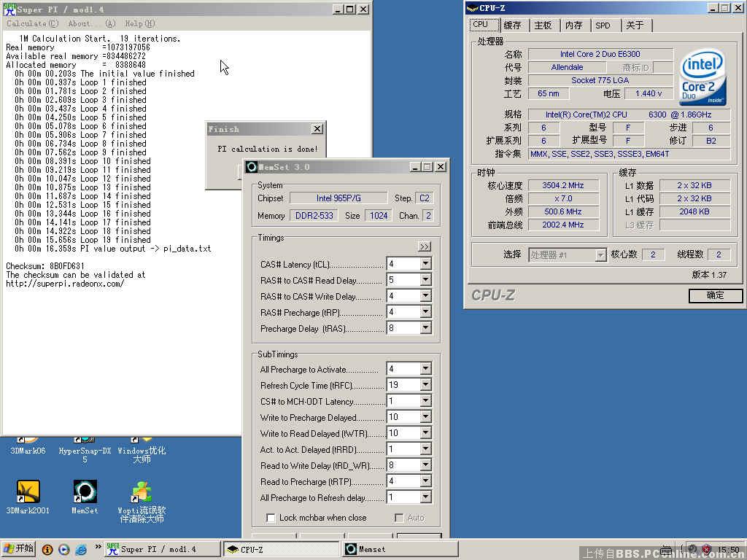The width and height of the screenshot is (747, 560).
Task: Open the Windows优化大师 desktop shortcut
Action: [142, 451]
